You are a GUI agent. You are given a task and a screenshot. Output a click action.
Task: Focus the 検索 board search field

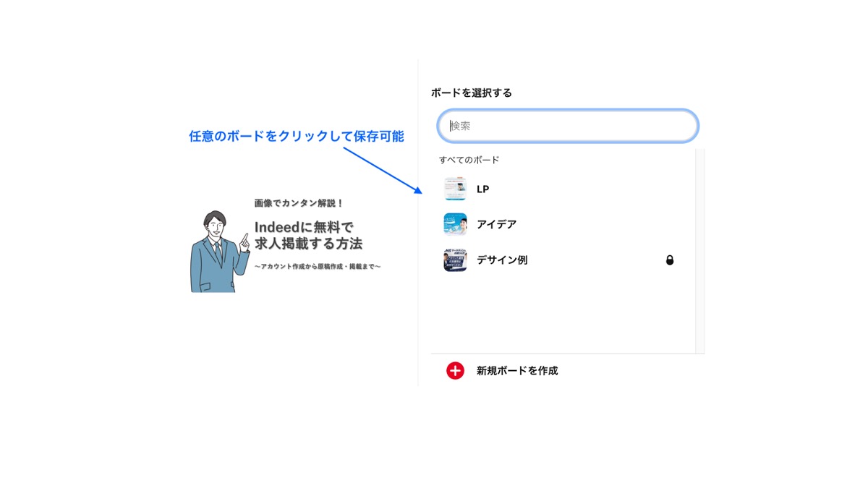coord(568,126)
